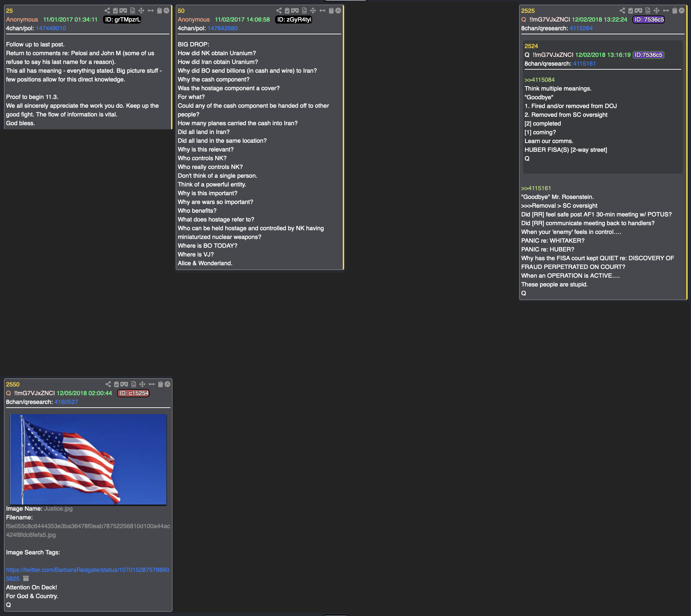This screenshot has width=691, height=616.
Task: Click "HUBER FISA(S) [2-way street]" text
Action: (x=566, y=150)
